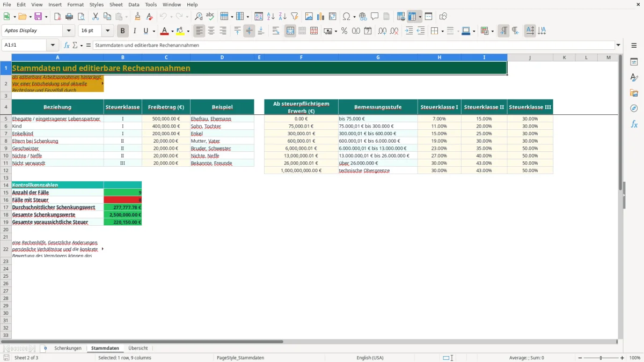Expand the formula bar

pyautogui.click(x=618, y=45)
